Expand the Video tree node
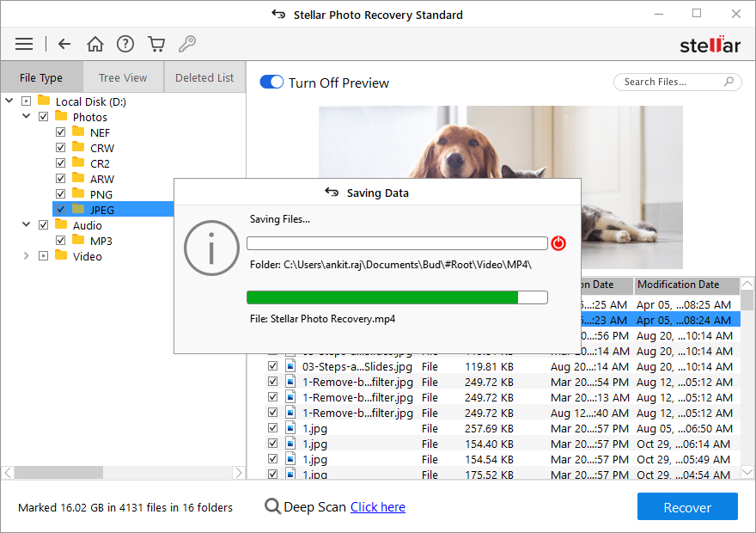Viewport: 756px width, 533px height. pyautogui.click(x=26, y=256)
